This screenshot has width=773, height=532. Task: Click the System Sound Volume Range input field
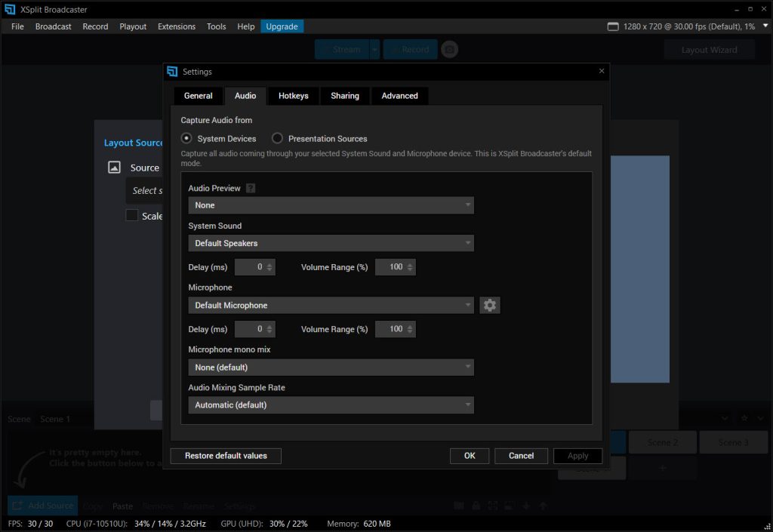tap(396, 267)
